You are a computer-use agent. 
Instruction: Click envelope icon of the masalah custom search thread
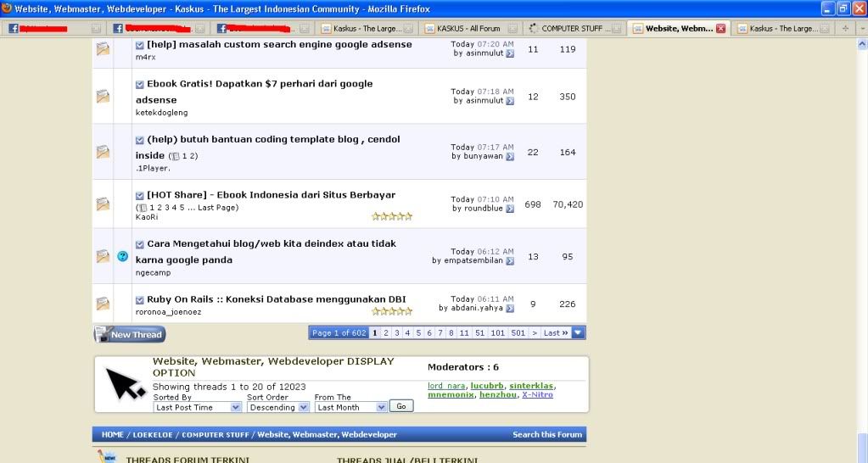coord(103,48)
